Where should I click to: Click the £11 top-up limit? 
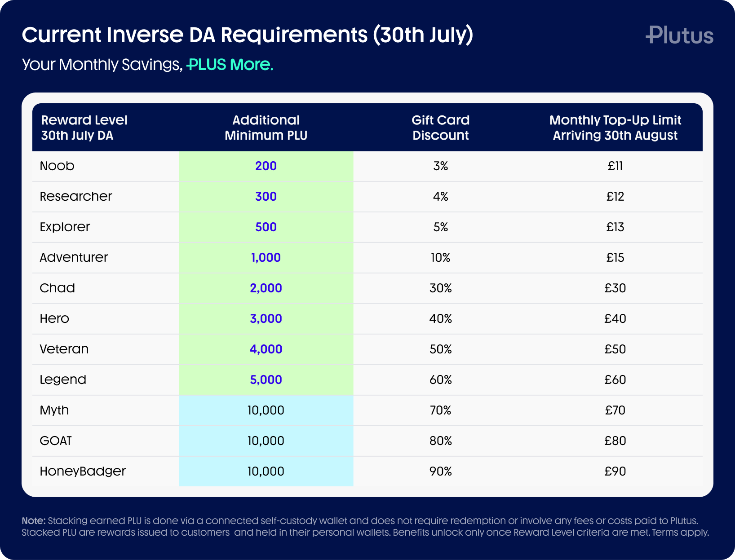615,166
